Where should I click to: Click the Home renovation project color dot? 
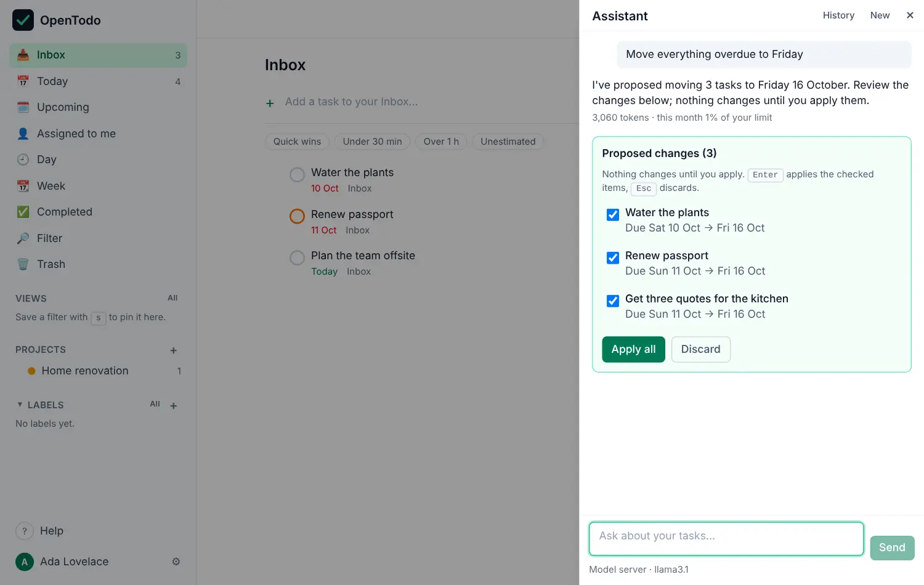tap(31, 371)
